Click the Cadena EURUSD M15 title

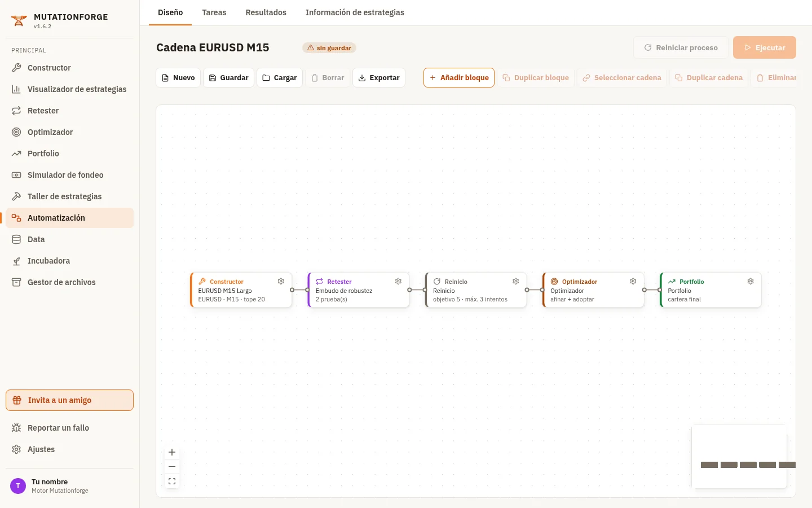(x=213, y=48)
